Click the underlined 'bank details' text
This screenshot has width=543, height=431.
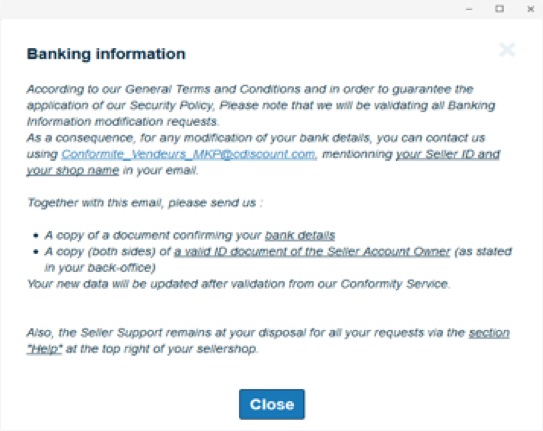pos(300,235)
